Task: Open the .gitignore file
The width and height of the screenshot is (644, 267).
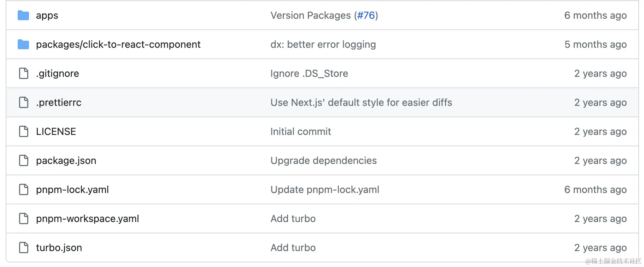Action: tap(58, 74)
